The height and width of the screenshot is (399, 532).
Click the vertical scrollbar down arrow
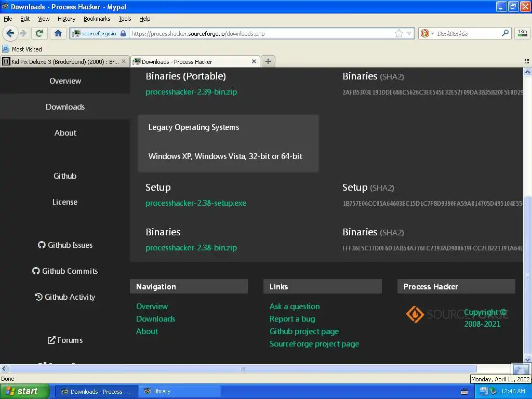click(527, 360)
